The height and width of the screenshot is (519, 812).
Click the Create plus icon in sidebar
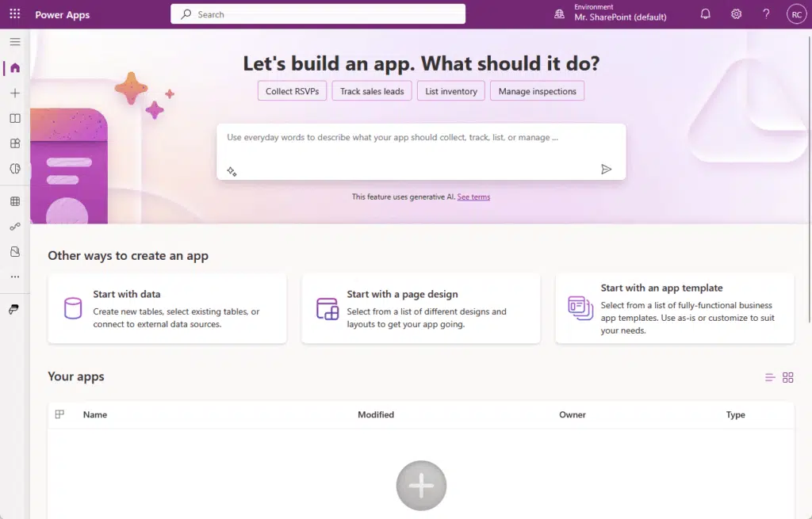point(15,93)
